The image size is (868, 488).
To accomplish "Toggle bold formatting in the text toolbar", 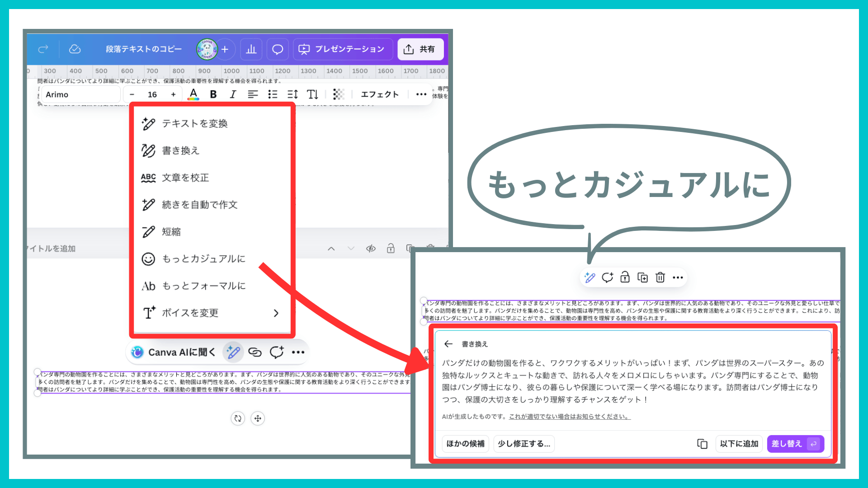I will pos(213,94).
